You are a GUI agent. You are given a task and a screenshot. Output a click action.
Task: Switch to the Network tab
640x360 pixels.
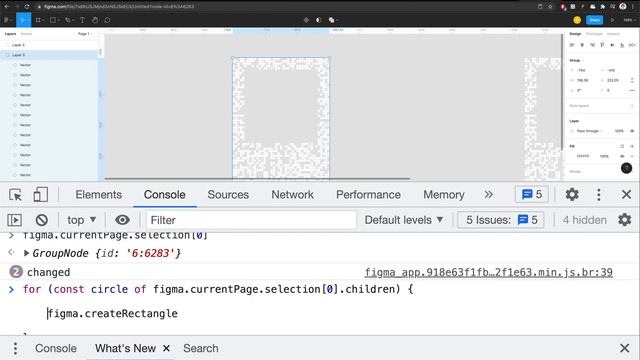point(292,195)
